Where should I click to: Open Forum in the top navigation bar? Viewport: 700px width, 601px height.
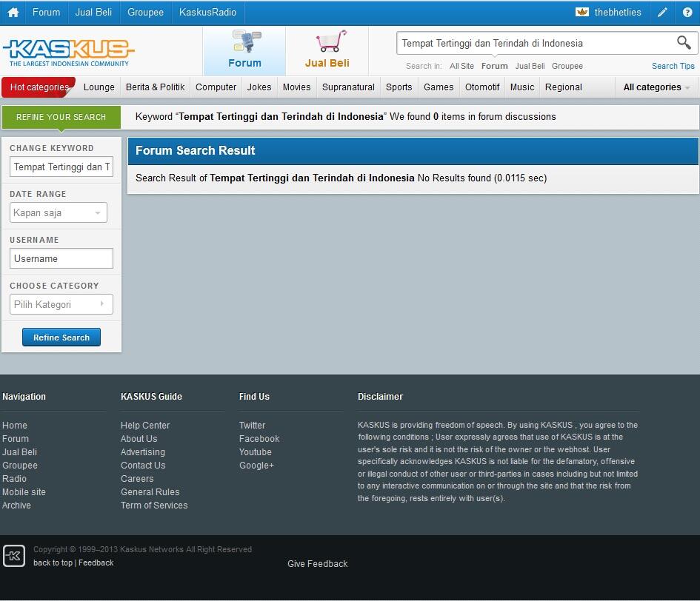pos(46,12)
